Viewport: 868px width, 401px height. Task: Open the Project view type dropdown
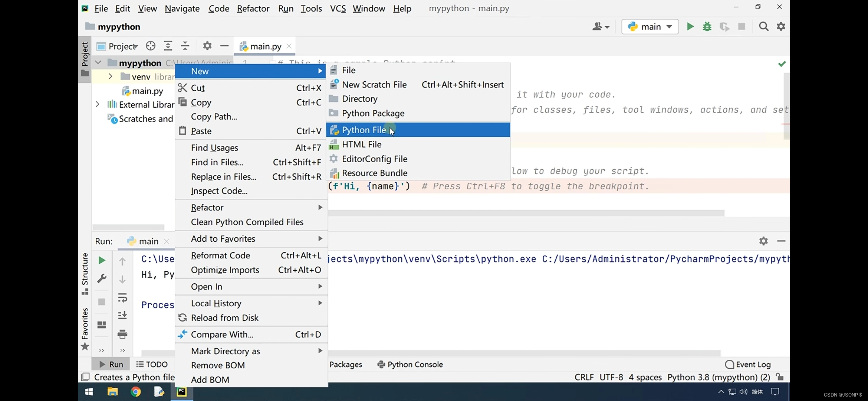click(117, 46)
